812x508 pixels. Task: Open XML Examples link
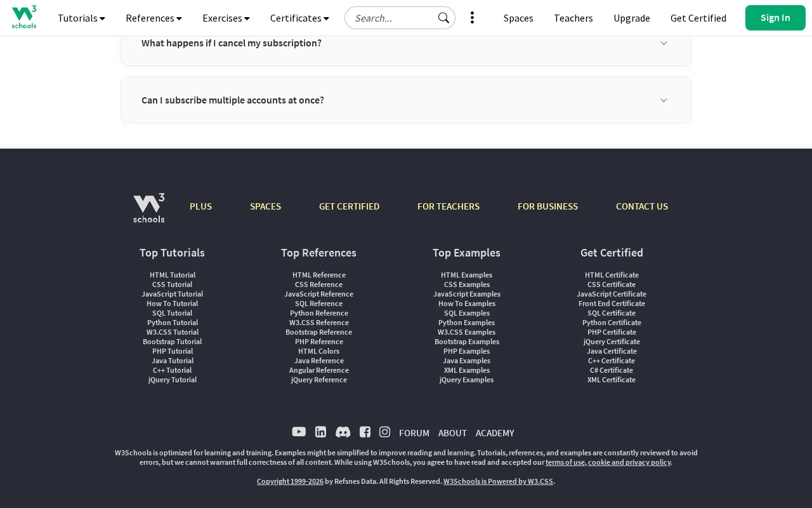[x=467, y=370]
